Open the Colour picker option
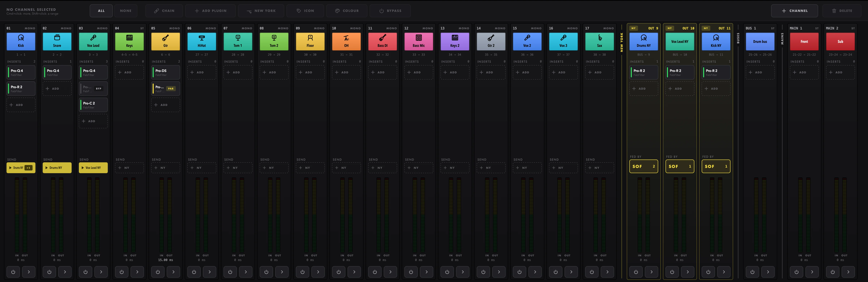The height and width of the screenshot is (282, 868). (347, 11)
